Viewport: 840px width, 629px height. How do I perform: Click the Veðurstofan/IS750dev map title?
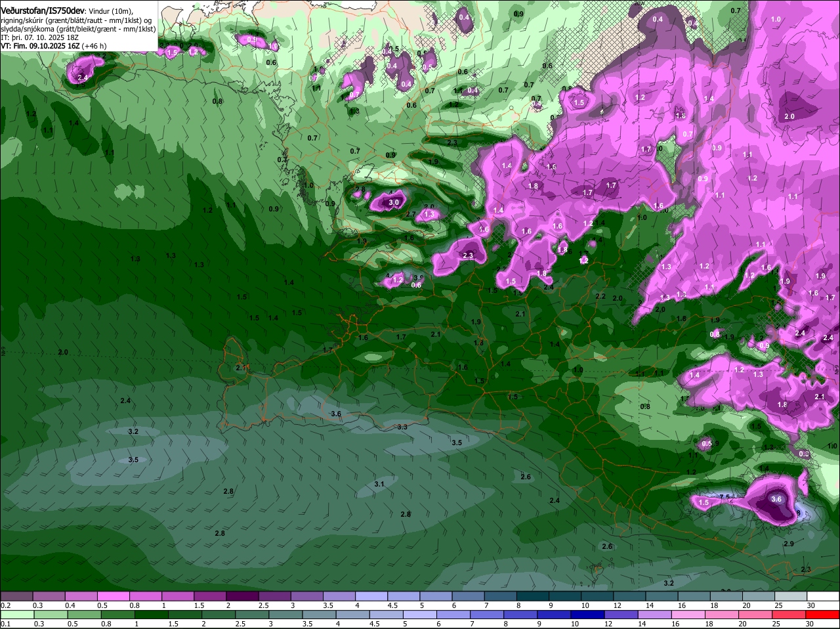point(43,11)
